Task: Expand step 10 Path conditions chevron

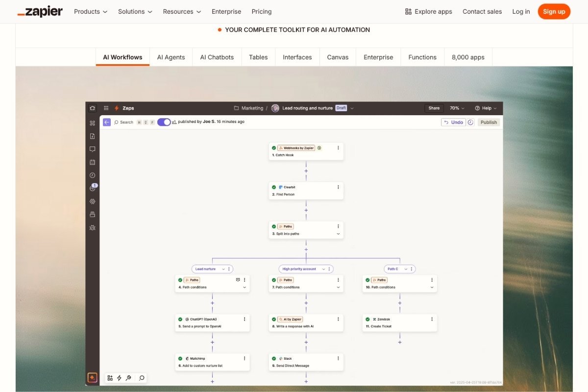Action: pos(432,288)
